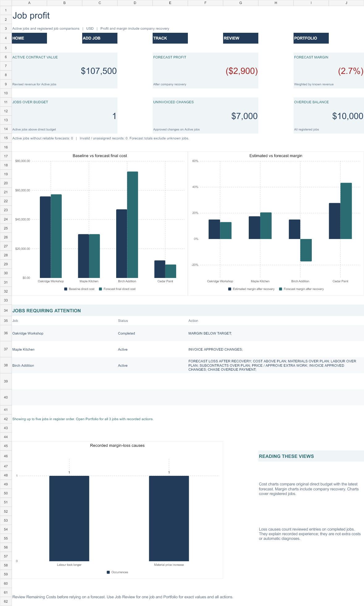Image resolution: width=364 pixels, height=606 pixels.
Task: Open the PORTFOLIO navigation button
Action: [x=311, y=38]
